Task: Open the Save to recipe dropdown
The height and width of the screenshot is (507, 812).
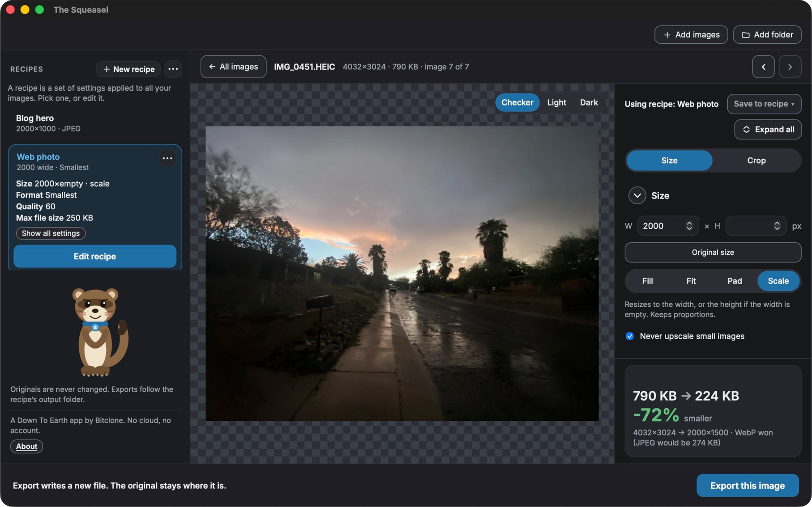Action: (764, 104)
